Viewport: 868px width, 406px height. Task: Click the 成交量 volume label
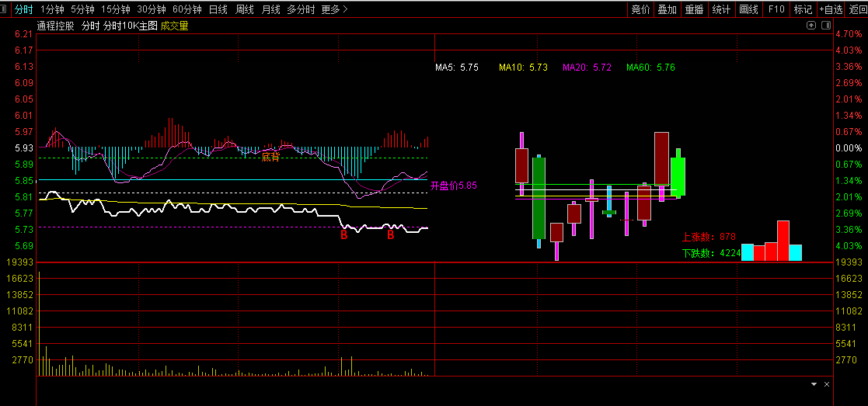pos(174,26)
